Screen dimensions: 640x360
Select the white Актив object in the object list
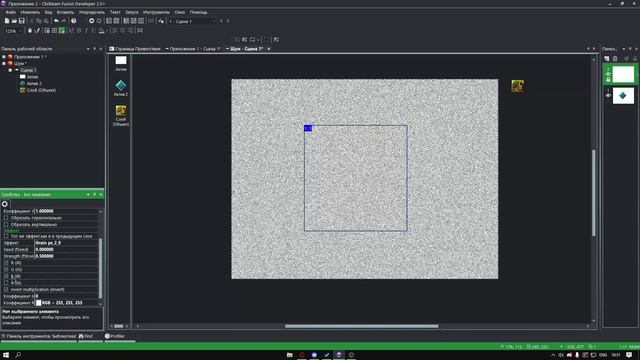pos(121,60)
